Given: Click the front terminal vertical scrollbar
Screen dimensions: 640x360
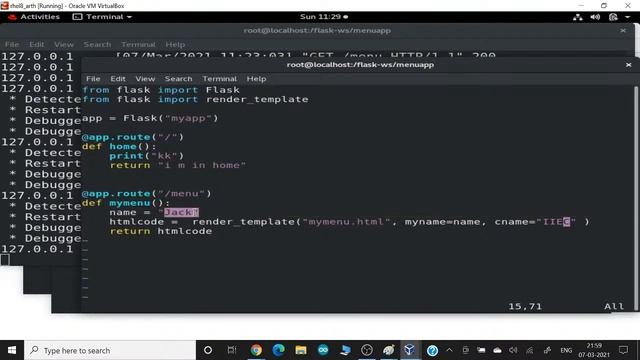Looking at the screenshot, I should 636,198.
